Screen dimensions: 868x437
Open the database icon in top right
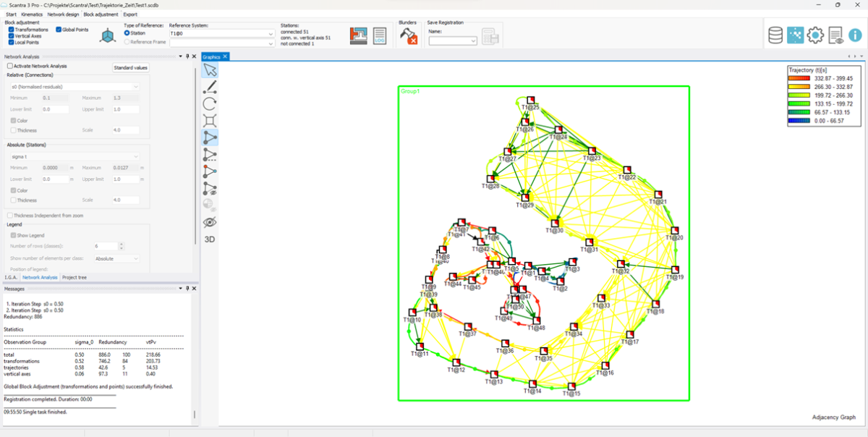[x=775, y=35]
